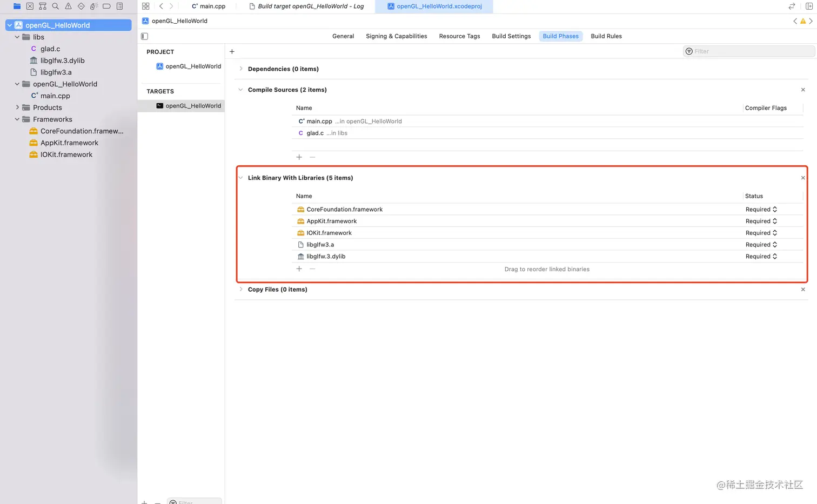Open the Debug navigator

[94, 6]
